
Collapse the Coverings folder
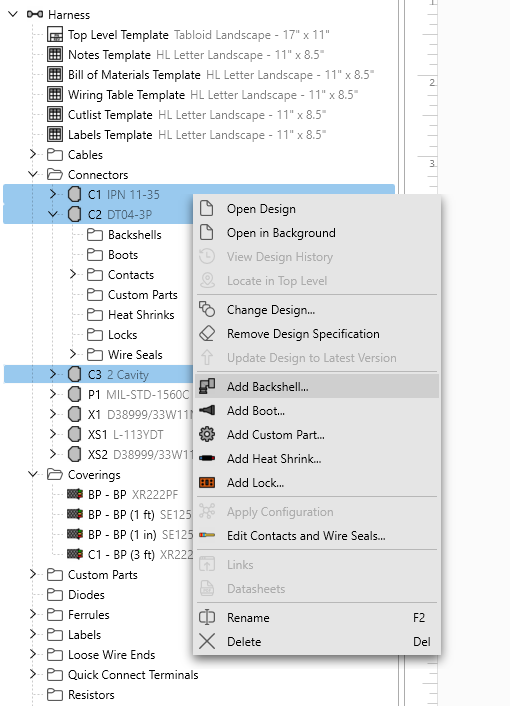[x=33, y=474]
